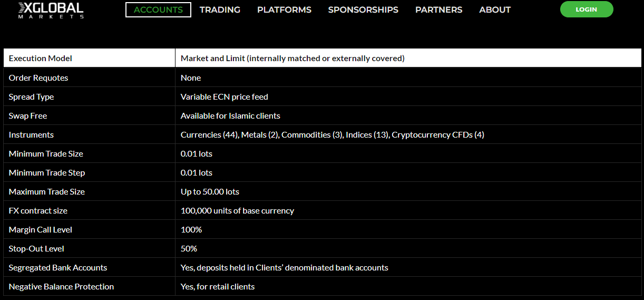644x300 pixels.
Task: Click the Margin Call Level 100% value
Action: tap(191, 230)
